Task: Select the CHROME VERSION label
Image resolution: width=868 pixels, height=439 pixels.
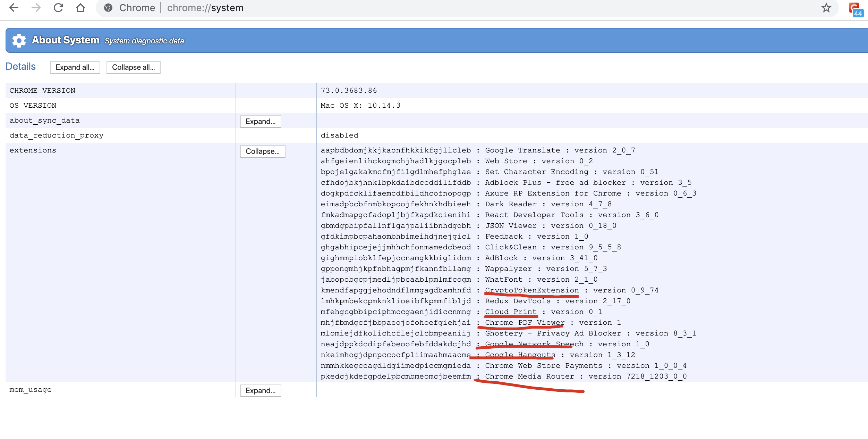Action: pos(42,91)
